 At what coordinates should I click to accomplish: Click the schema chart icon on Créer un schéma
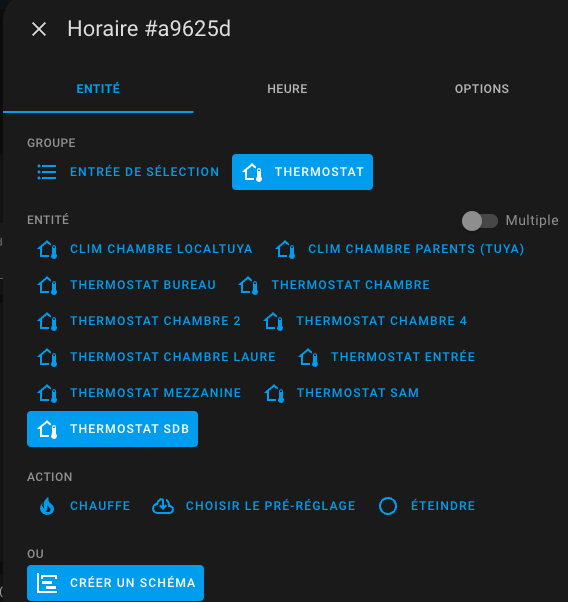(47, 583)
